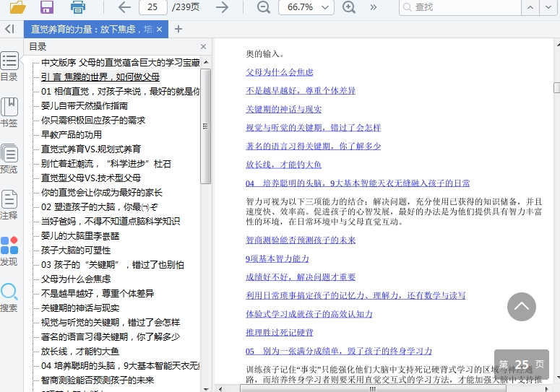Screen dimensions: 560x392
Task: Select outline entry 你的直觉会让你成为最好的家长
Action: [x=102, y=193]
